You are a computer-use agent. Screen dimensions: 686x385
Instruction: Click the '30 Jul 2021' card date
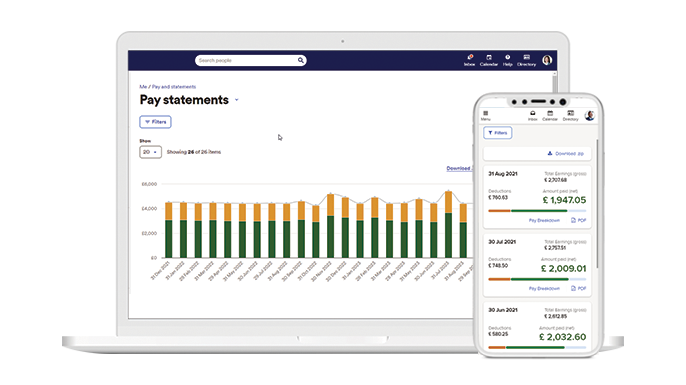[502, 242]
